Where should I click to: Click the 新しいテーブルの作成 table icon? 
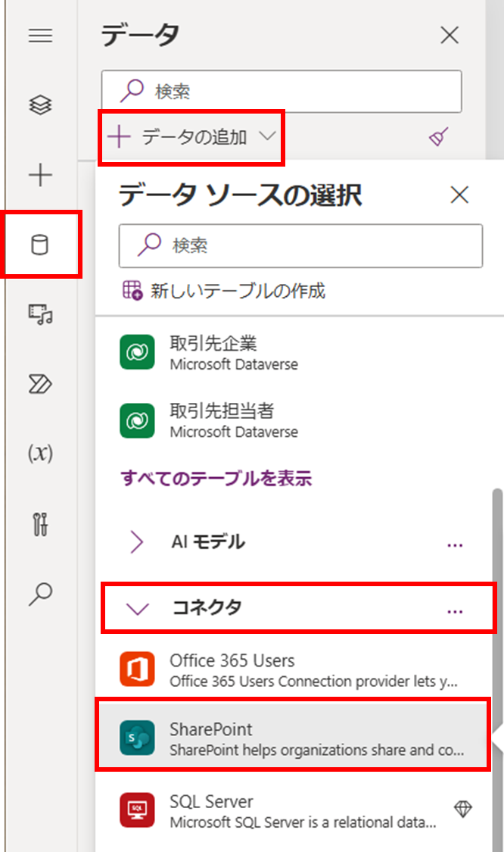pos(132,290)
